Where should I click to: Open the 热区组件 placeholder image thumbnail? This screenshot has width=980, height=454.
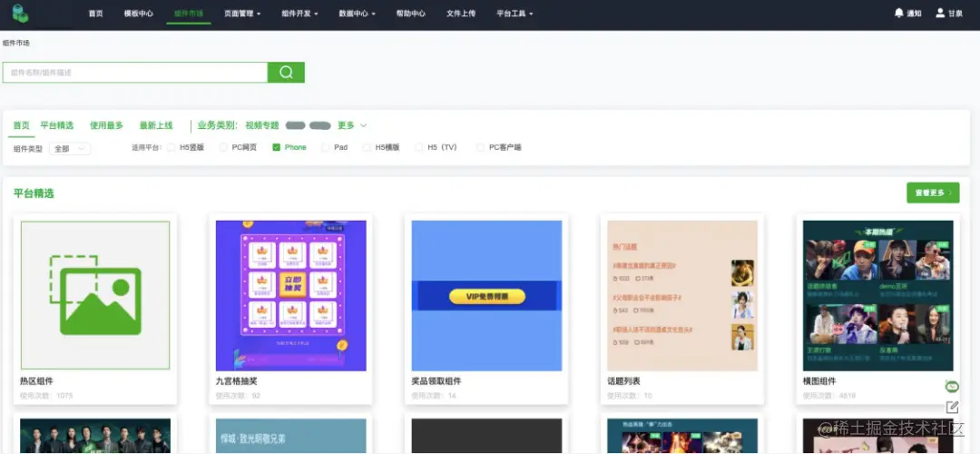[95, 295]
